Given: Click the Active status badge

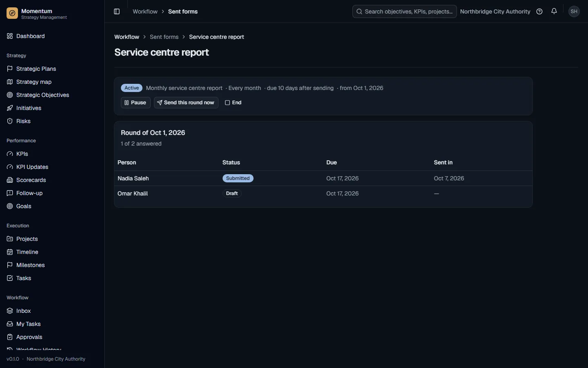Looking at the screenshot, I should pos(131,88).
